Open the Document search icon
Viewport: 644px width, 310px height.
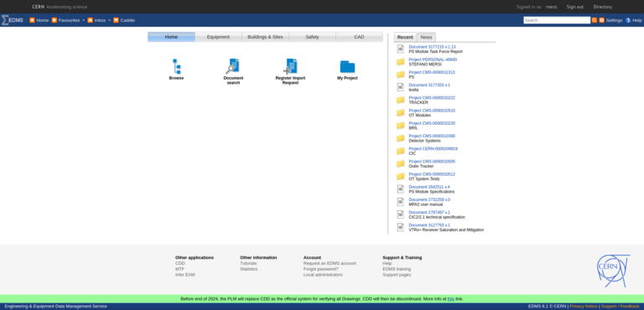point(233,66)
